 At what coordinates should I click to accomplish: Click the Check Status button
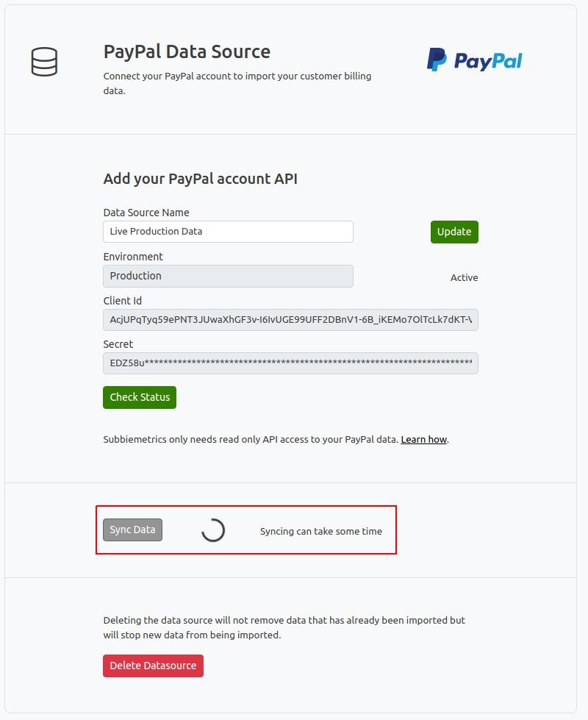coord(140,397)
